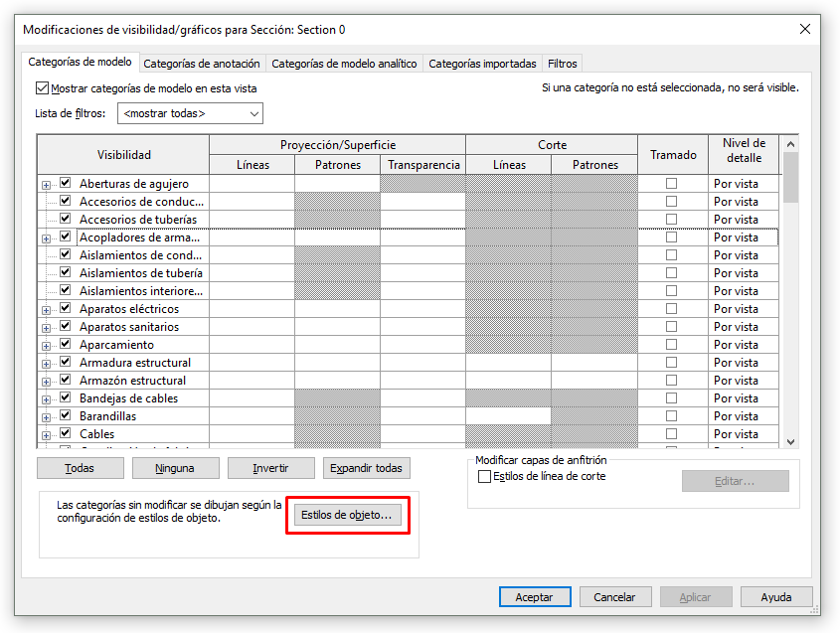Expand the Aparatos eléctricos category
The height and width of the screenshot is (633, 840).
(x=46, y=311)
